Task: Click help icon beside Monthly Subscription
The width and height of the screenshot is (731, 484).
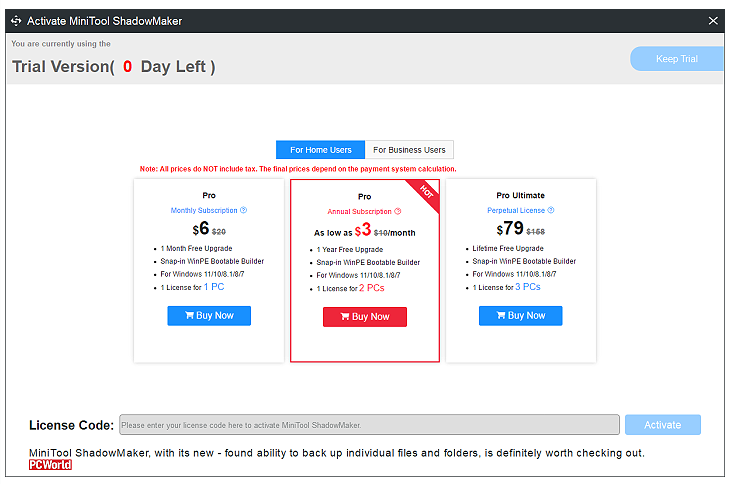Action: click(x=243, y=210)
